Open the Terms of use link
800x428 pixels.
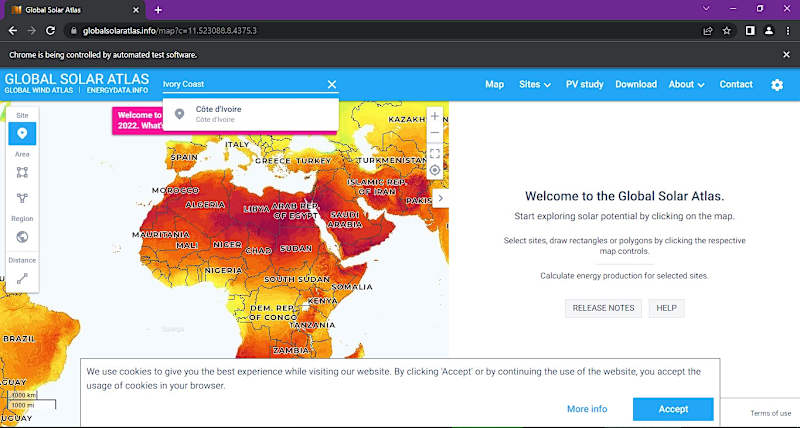pos(770,413)
